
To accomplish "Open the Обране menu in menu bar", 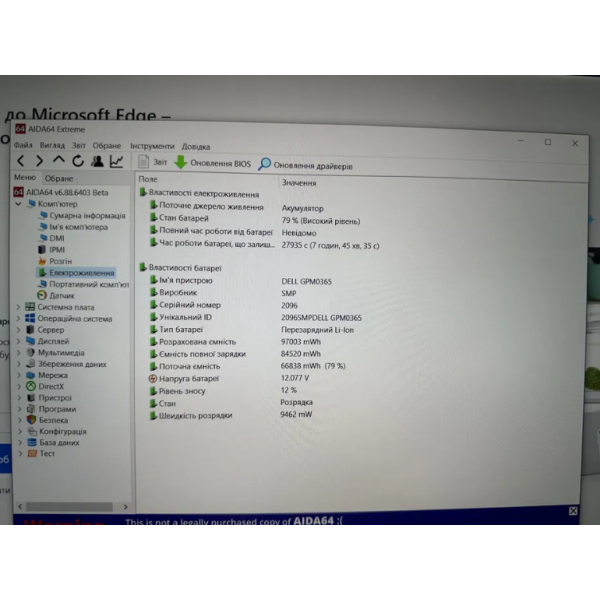I will 107,146.
